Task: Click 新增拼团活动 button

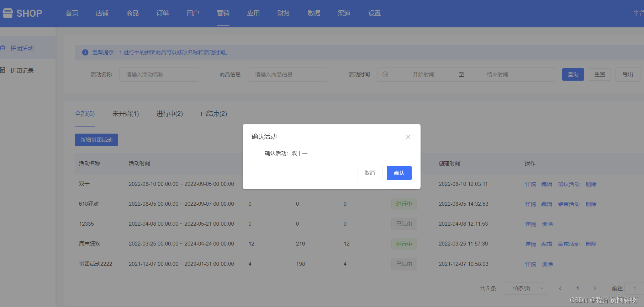Action: tap(96, 140)
